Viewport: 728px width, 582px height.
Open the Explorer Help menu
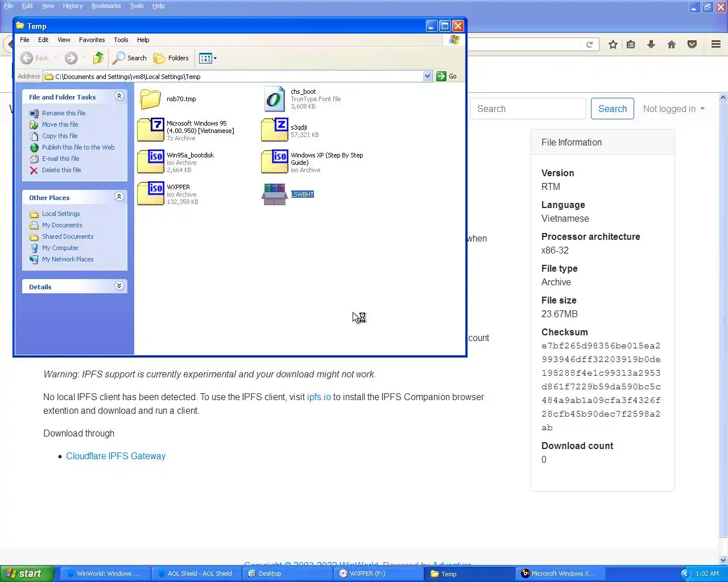(x=143, y=40)
